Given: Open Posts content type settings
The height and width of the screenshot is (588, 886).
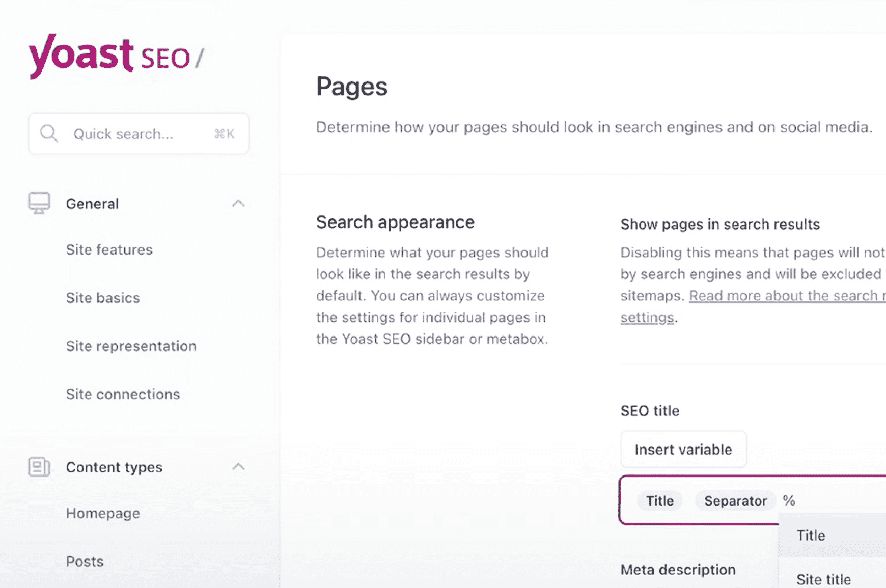Looking at the screenshot, I should coord(85,562).
